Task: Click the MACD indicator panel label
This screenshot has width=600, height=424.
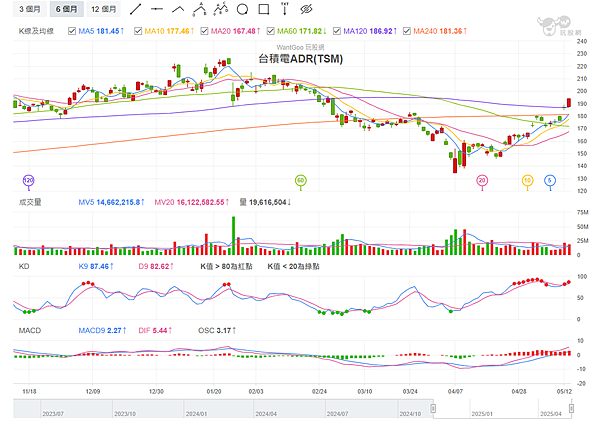Action: (x=29, y=331)
